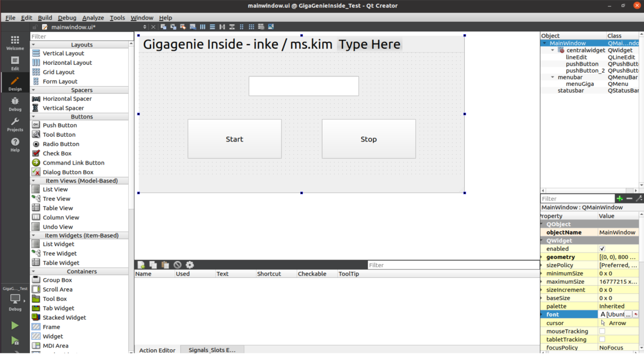Click the widget box Filter field

[x=82, y=36]
